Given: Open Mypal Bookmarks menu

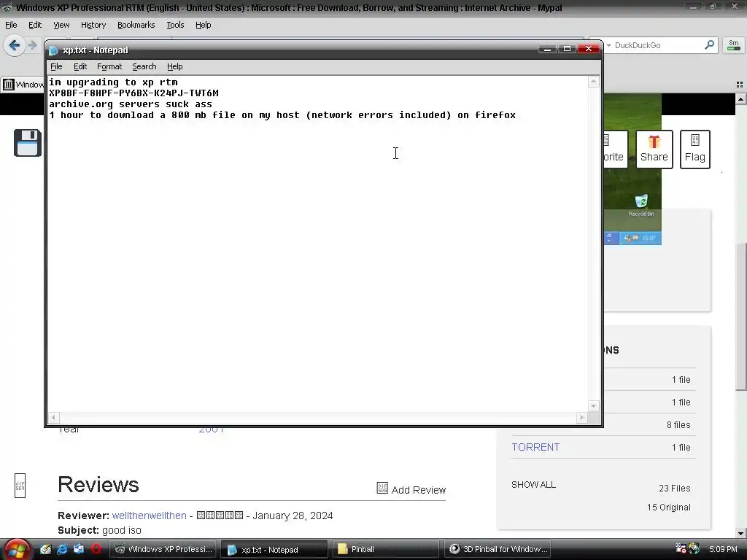Looking at the screenshot, I should [x=136, y=25].
